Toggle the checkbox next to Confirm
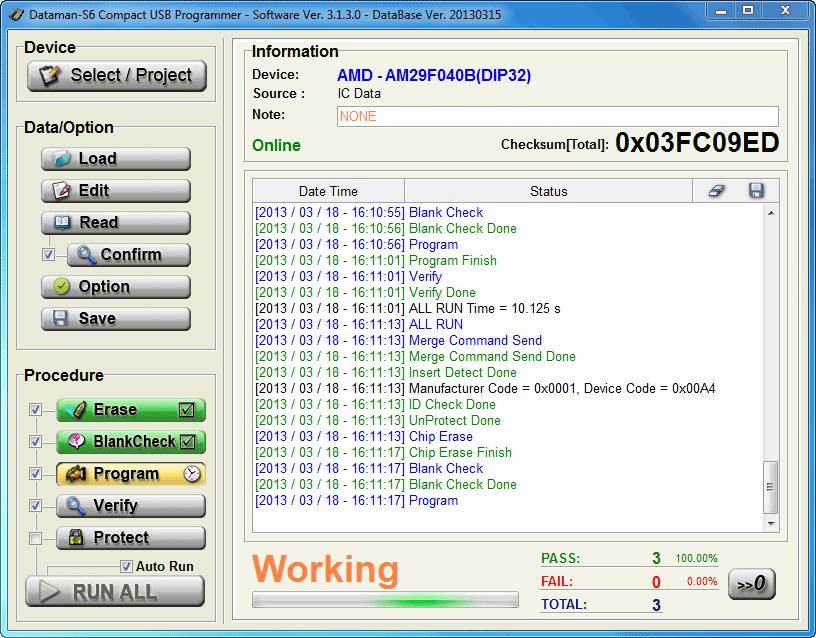 (48, 255)
